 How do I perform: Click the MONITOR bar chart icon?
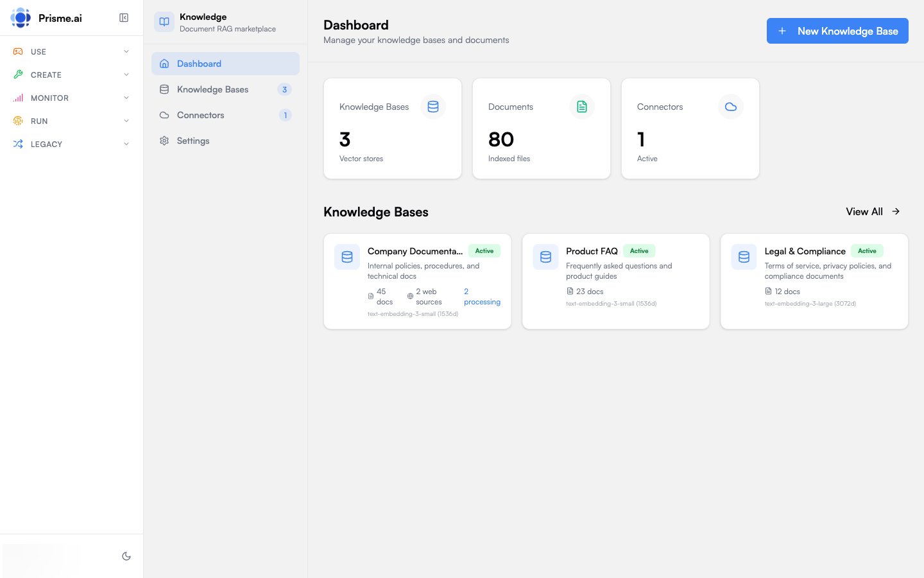(18, 98)
